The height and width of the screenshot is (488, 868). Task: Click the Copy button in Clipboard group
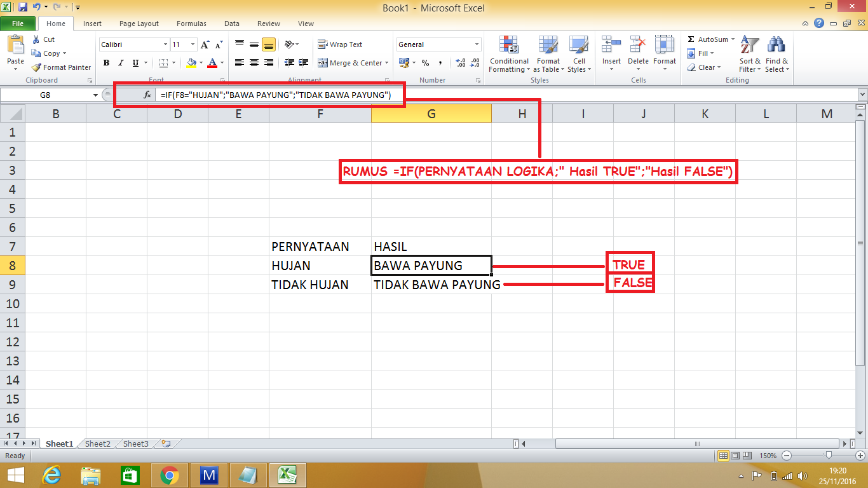(x=48, y=53)
